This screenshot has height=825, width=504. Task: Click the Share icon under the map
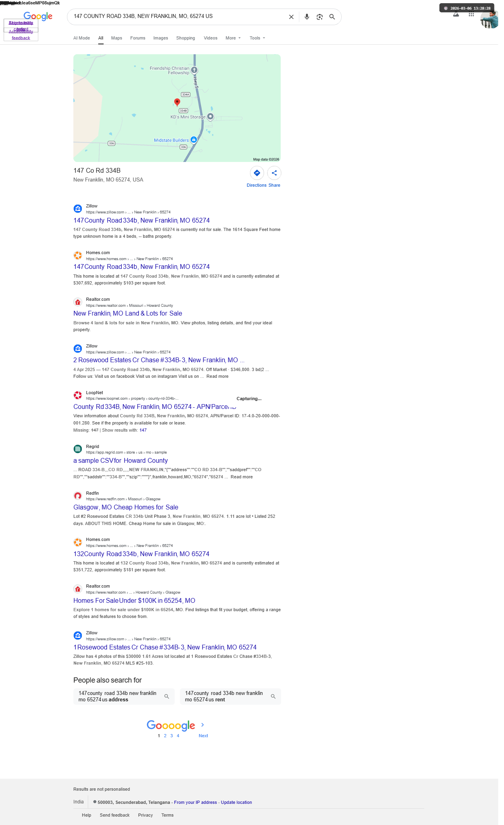coord(274,173)
